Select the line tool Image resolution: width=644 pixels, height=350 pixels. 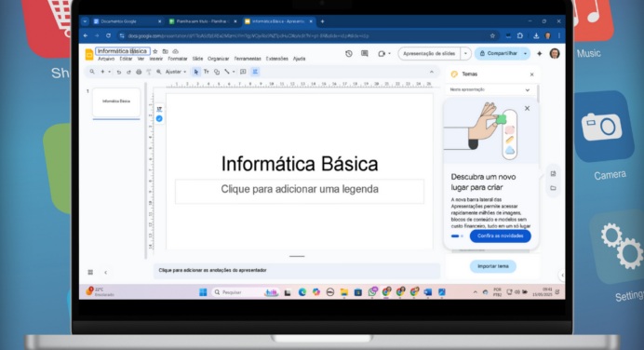(227, 72)
